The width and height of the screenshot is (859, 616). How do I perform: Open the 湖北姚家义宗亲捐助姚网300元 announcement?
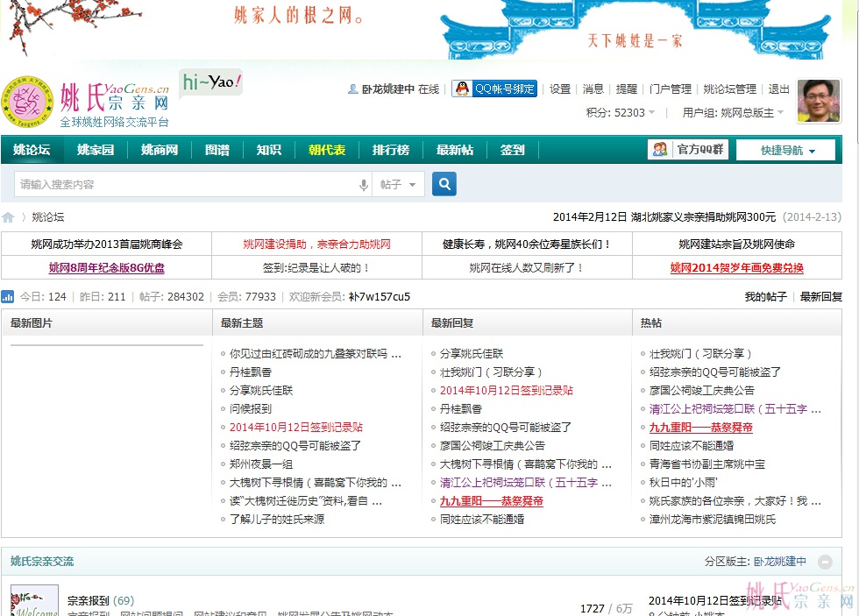click(x=664, y=217)
